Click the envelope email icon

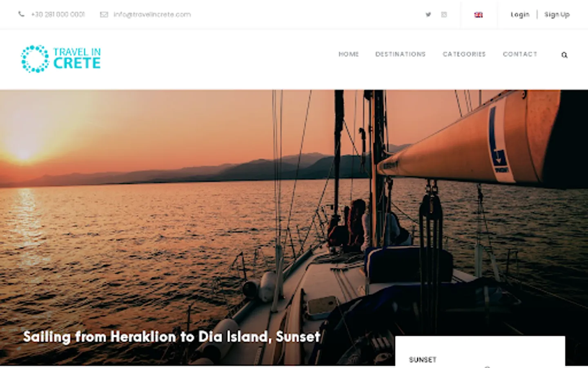pos(104,15)
